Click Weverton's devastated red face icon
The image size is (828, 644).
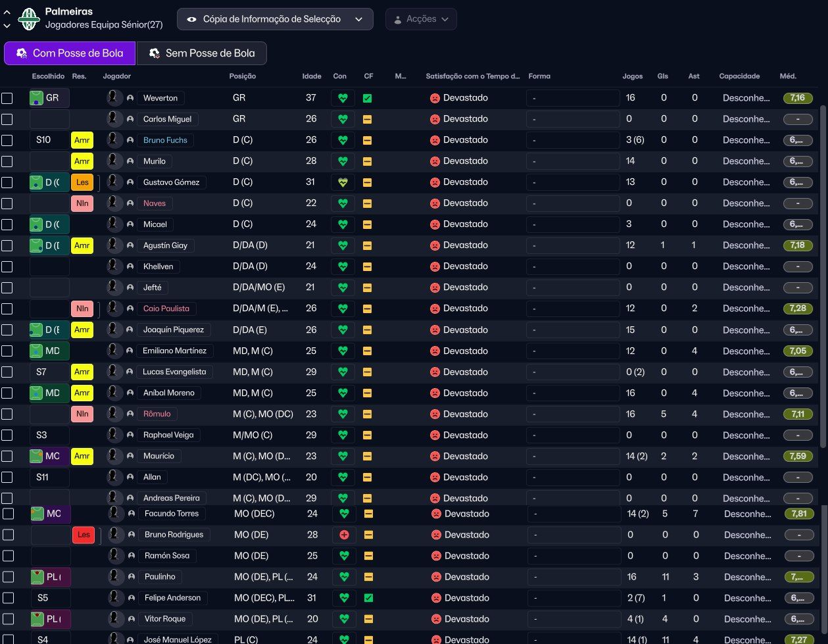click(x=435, y=98)
